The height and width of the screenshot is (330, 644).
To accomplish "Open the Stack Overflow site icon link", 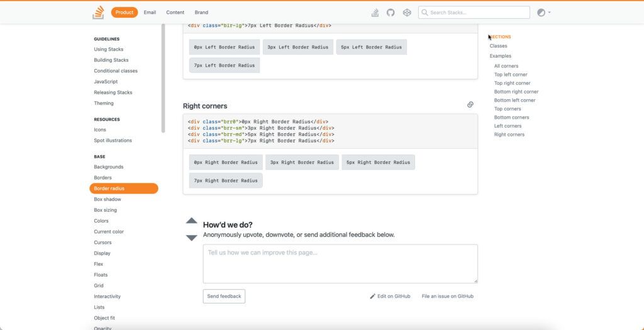I will (x=375, y=13).
